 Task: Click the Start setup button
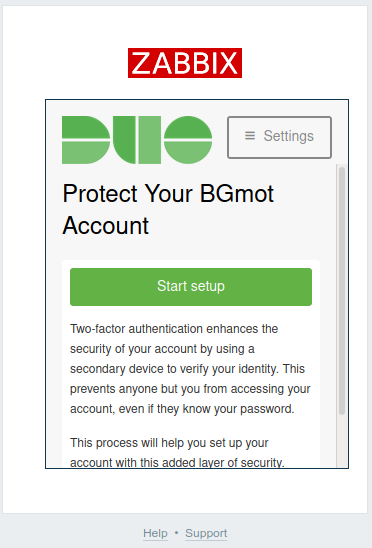(x=191, y=287)
